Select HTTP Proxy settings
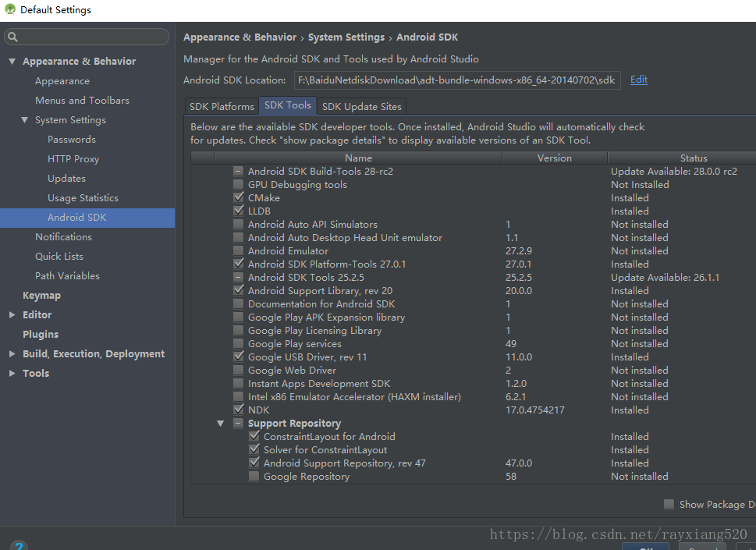Viewport: 756px width, 550px height. tap(73, 159)
